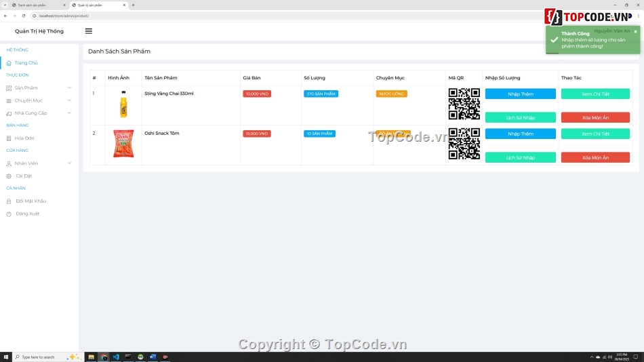Click the 10 SẢN PHẨM quantity badge

coord(319,134)
